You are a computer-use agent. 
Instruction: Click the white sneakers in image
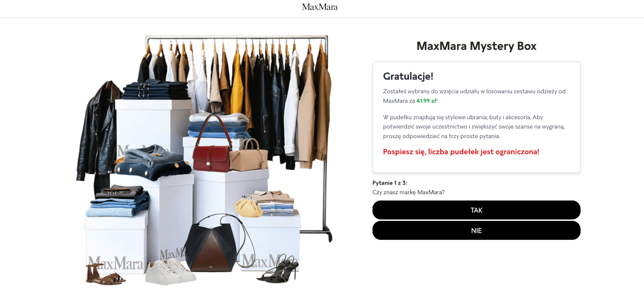tap(170, 271)
